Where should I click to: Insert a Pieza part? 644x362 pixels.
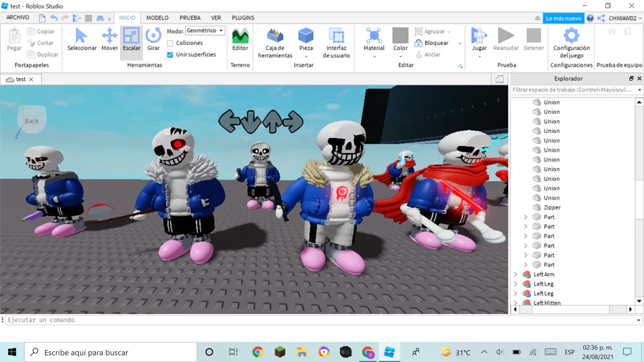click(306, 43)
